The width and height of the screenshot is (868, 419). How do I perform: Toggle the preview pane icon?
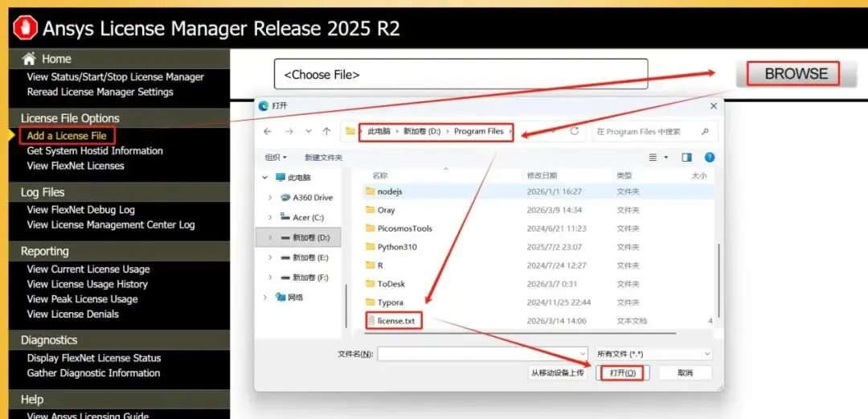(x=686, y=158)
